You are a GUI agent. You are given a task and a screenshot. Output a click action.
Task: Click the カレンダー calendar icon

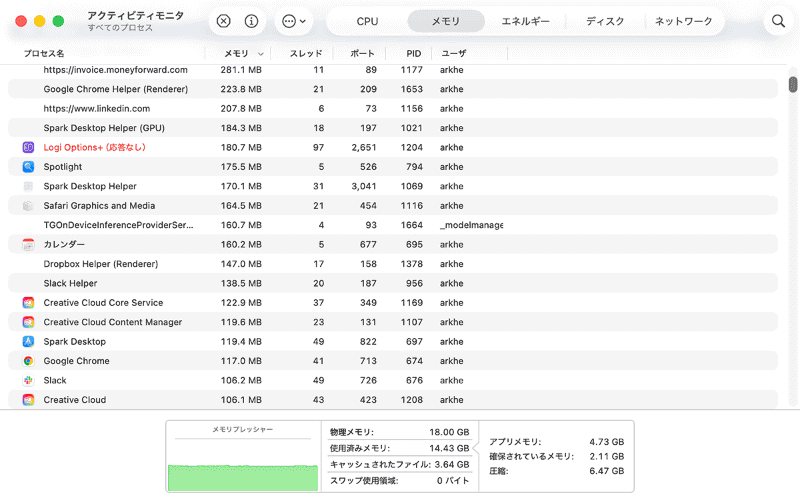click(x=28, y=244)
